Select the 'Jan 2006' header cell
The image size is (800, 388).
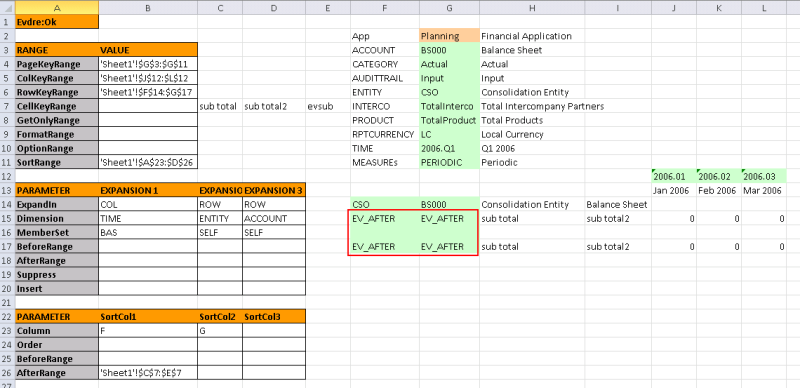pos(673,190)
